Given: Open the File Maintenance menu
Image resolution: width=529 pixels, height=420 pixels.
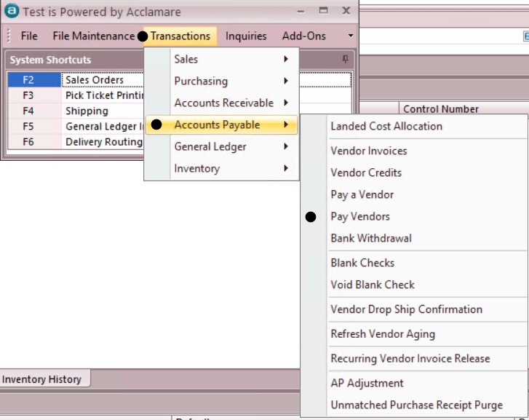Looking at the screenshot, I should (x=93, y=36).
